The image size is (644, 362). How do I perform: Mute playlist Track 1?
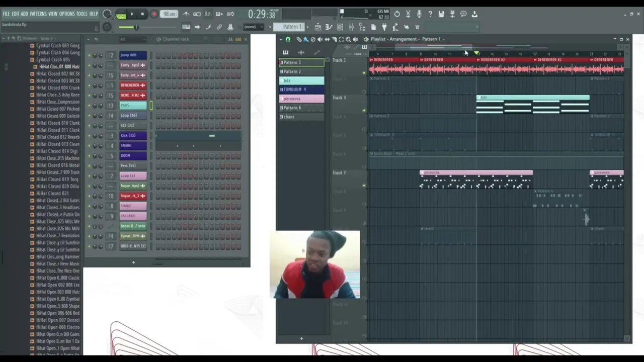tap(364, 72)
